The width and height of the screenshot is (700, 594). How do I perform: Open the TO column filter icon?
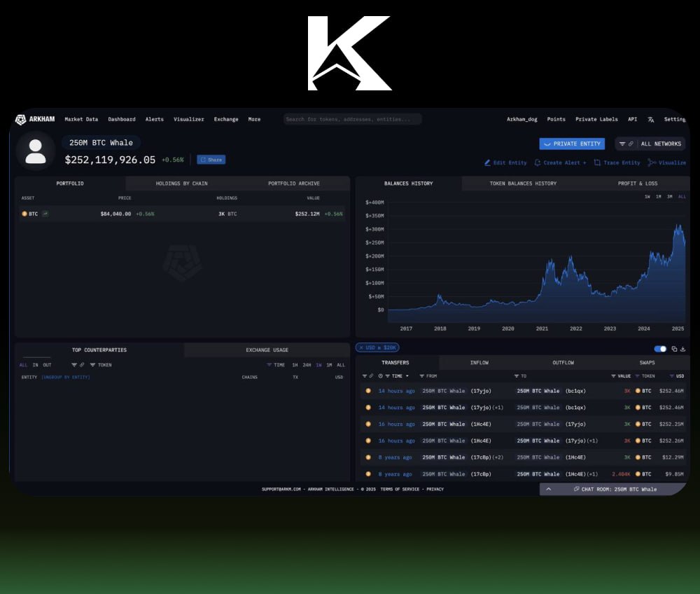(517, 376)
